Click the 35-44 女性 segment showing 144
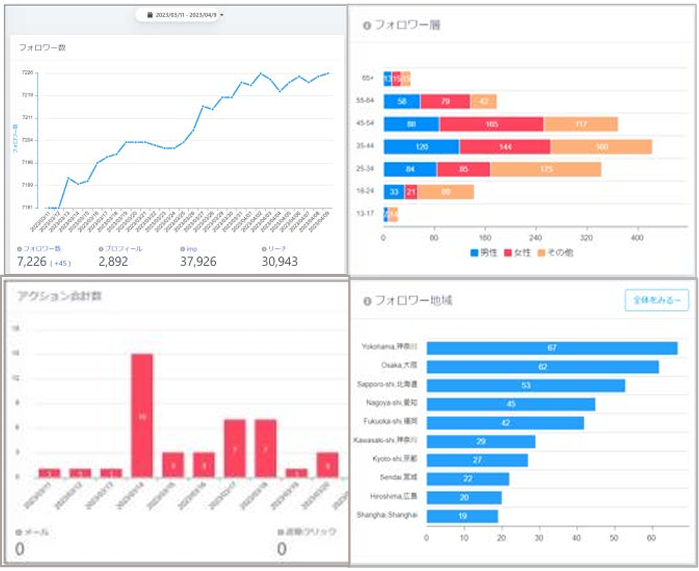699x571 pixels. point(504,146)
